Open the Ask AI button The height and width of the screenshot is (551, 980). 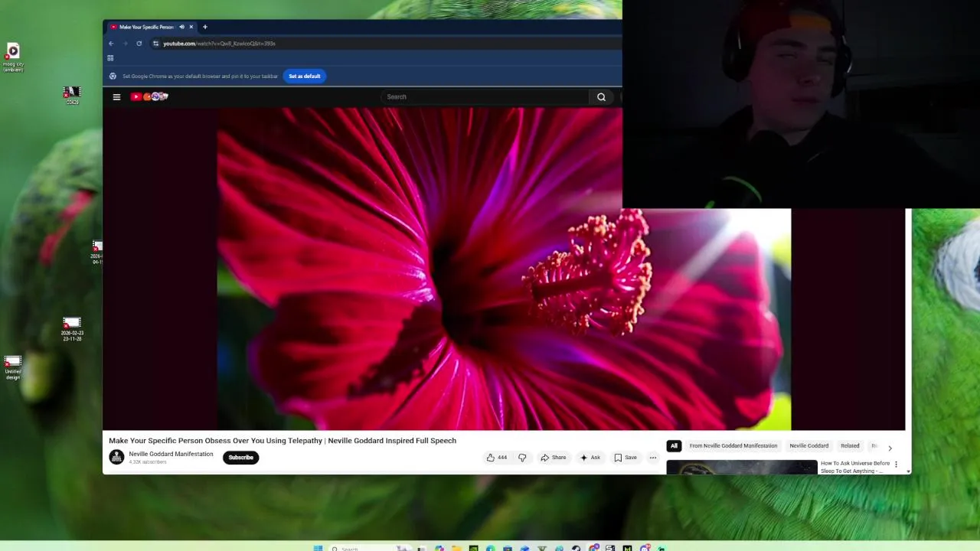(590, 458)
